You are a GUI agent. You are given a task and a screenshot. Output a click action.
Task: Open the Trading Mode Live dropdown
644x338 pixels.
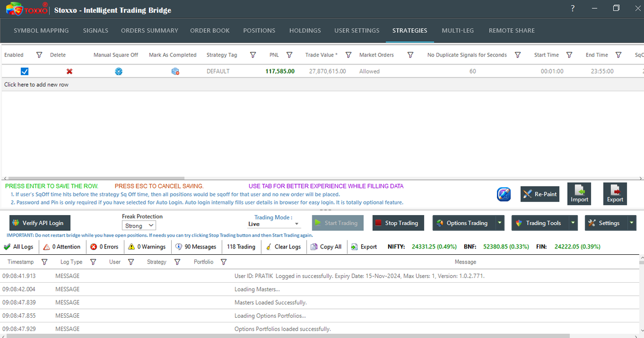point(274,224)
